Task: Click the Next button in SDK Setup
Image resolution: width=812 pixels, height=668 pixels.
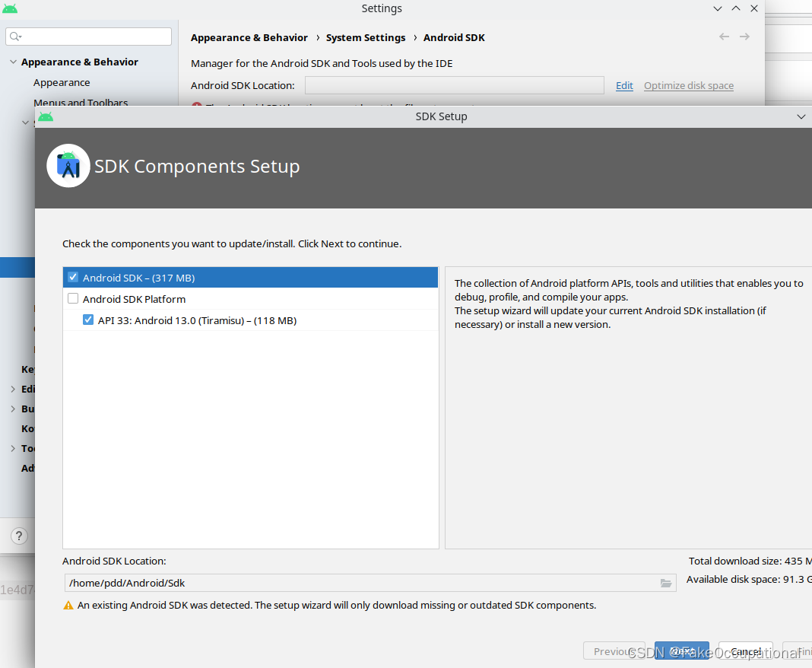Action: [681, 651]
